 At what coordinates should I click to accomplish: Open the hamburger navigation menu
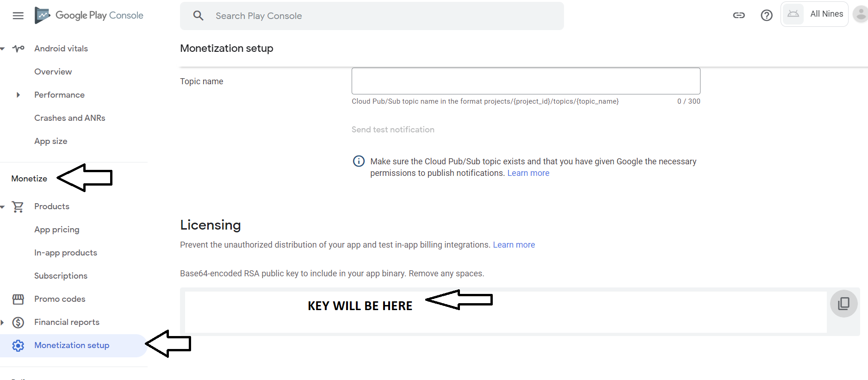(18, 16)
